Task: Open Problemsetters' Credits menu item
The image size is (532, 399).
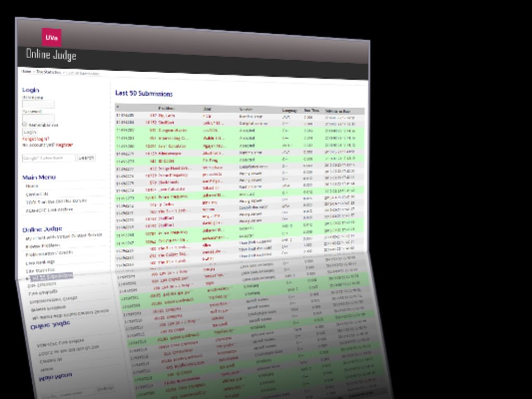Action: tap(49, 254)
